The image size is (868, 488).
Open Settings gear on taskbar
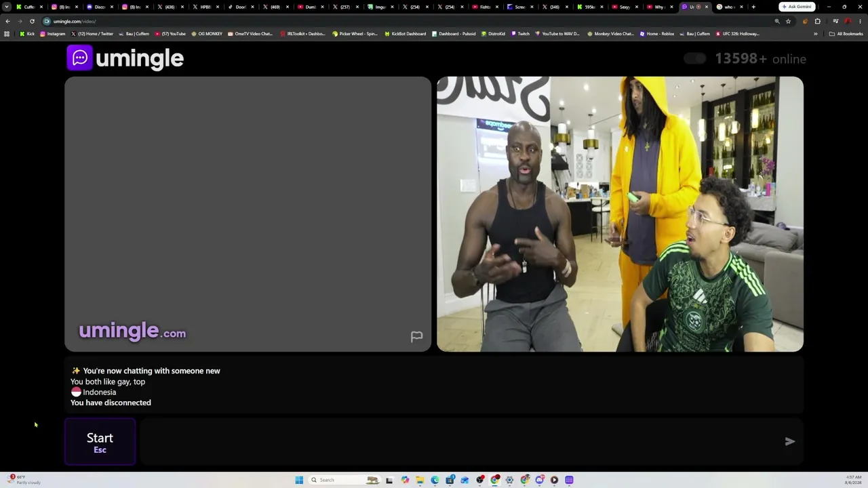pyautogui.click(x=509, y=480)
